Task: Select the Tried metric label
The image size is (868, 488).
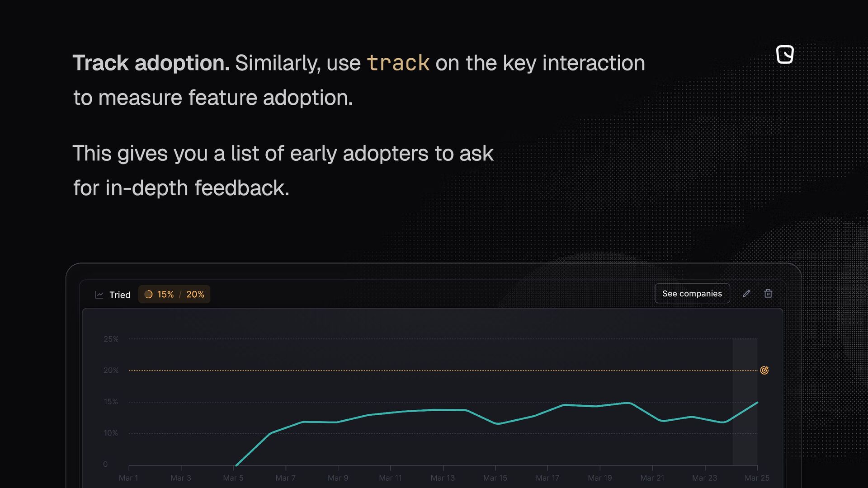Action: click(120, 295)
